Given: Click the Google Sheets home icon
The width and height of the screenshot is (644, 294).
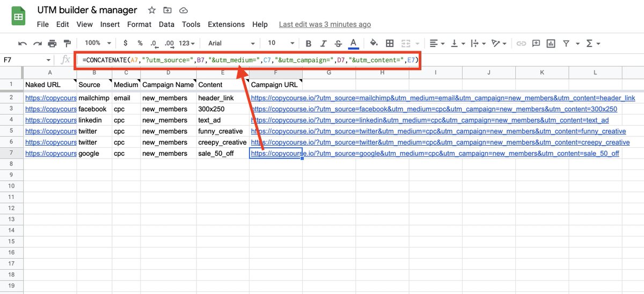Looking at the screenshot, I should click(x=18, y=17).
